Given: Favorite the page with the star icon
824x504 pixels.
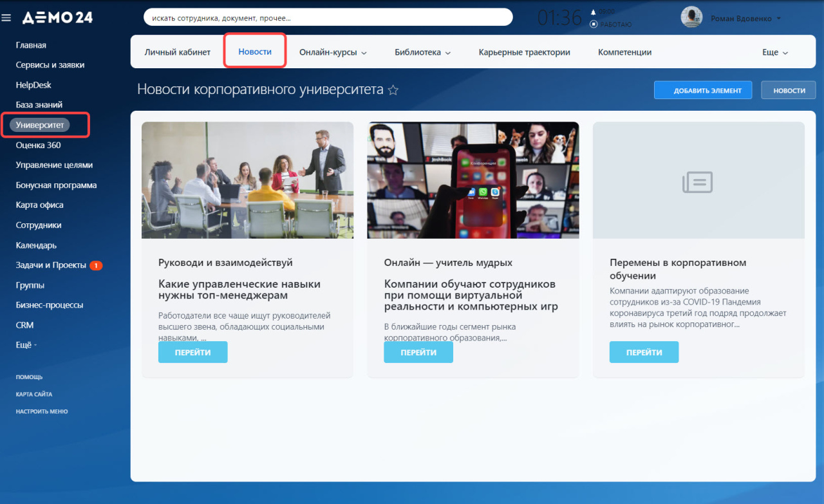Looking at the screenshot, I should (393, 90).
